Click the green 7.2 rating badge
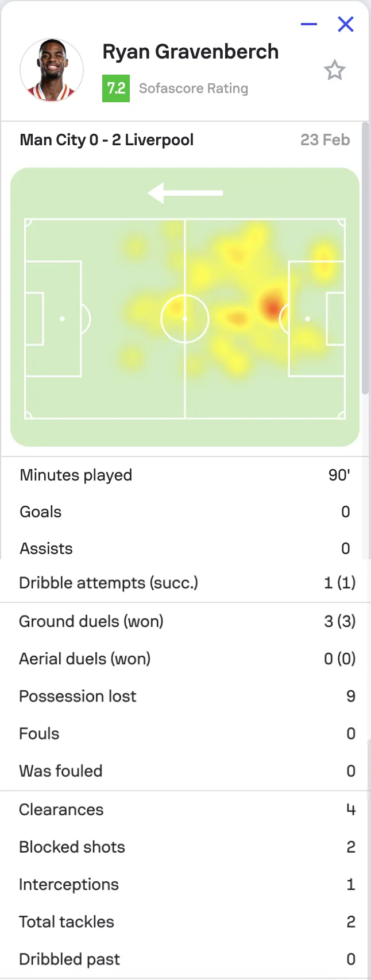Viewport: 371px width, 980px height. pyautogui.click(x=116, y=88)
